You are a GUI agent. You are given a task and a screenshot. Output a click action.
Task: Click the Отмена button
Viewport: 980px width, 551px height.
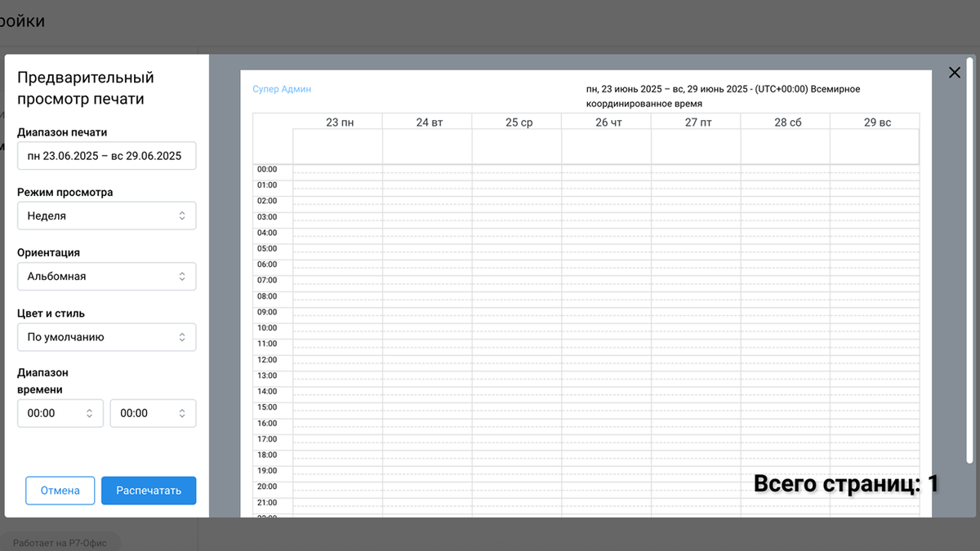point(60,491)
